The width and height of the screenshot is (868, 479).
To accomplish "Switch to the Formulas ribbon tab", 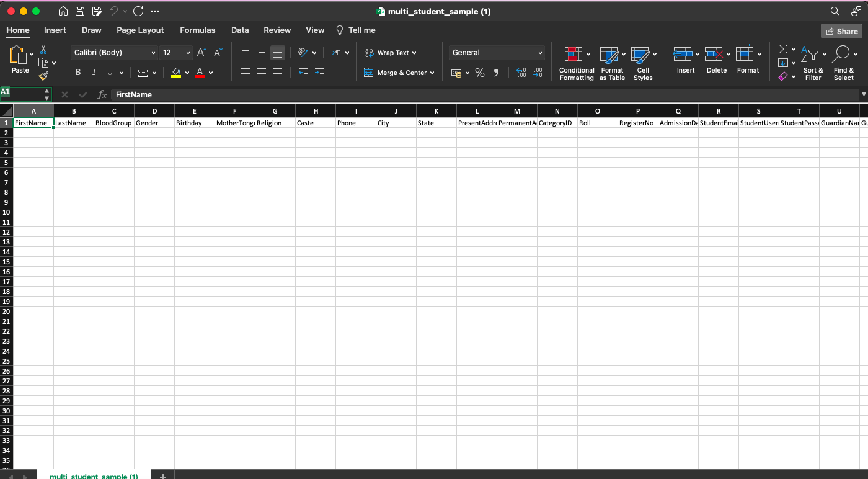I will click(197, 30).
